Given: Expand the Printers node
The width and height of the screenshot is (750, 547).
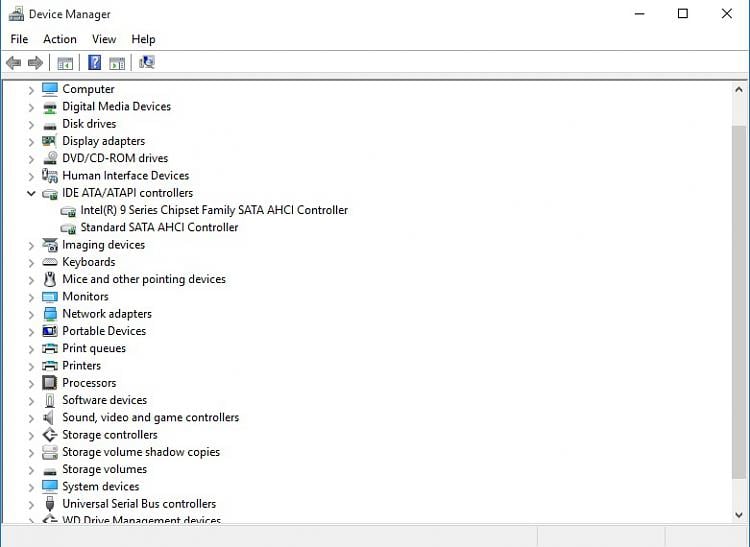Looking at the screenshot, I should coord(31,366).
